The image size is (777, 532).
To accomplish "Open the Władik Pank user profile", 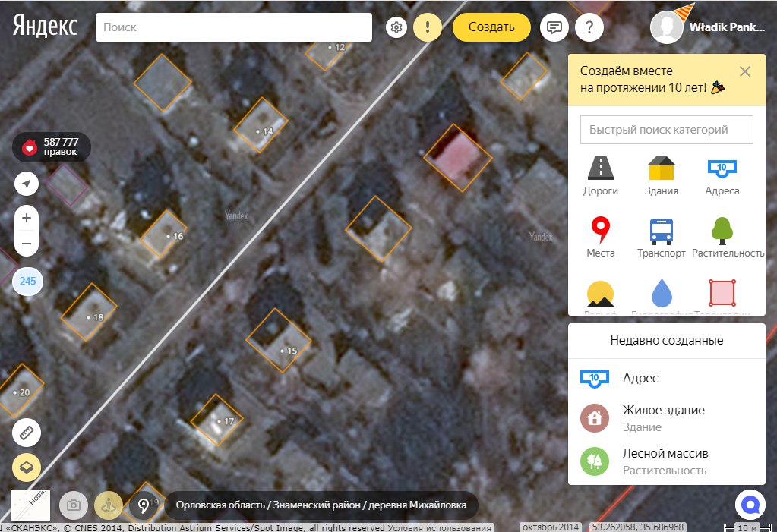I will (708, 27).
